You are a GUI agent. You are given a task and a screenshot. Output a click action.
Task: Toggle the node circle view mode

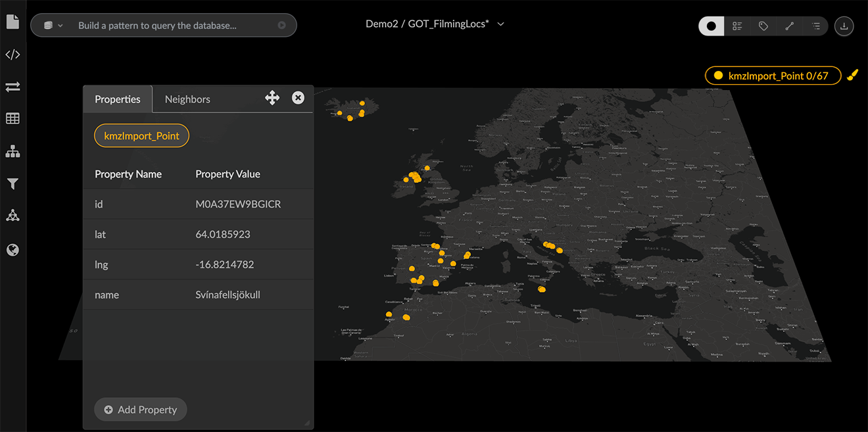(711, 26)
